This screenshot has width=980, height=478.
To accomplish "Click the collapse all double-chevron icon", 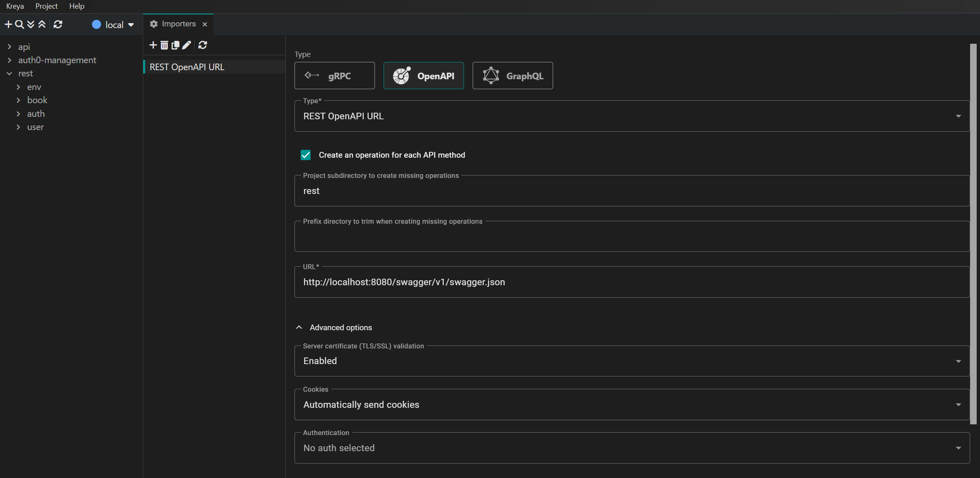I will pos(42,24).
